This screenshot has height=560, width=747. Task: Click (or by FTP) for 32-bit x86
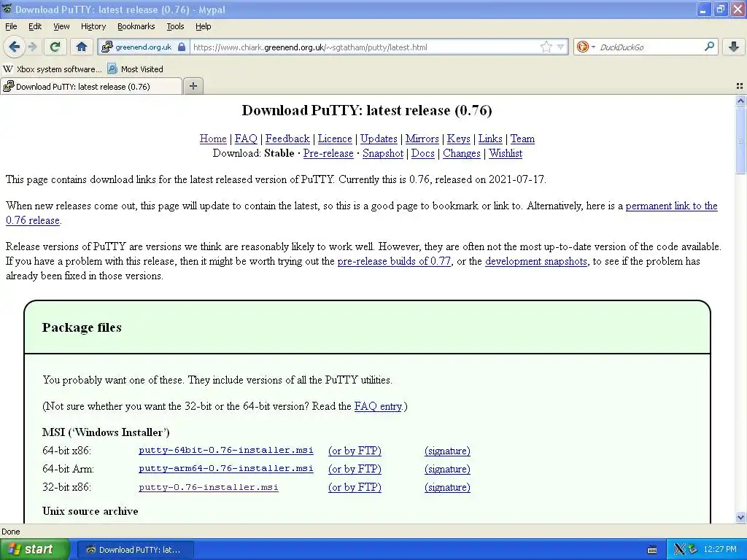coord(355,487)
